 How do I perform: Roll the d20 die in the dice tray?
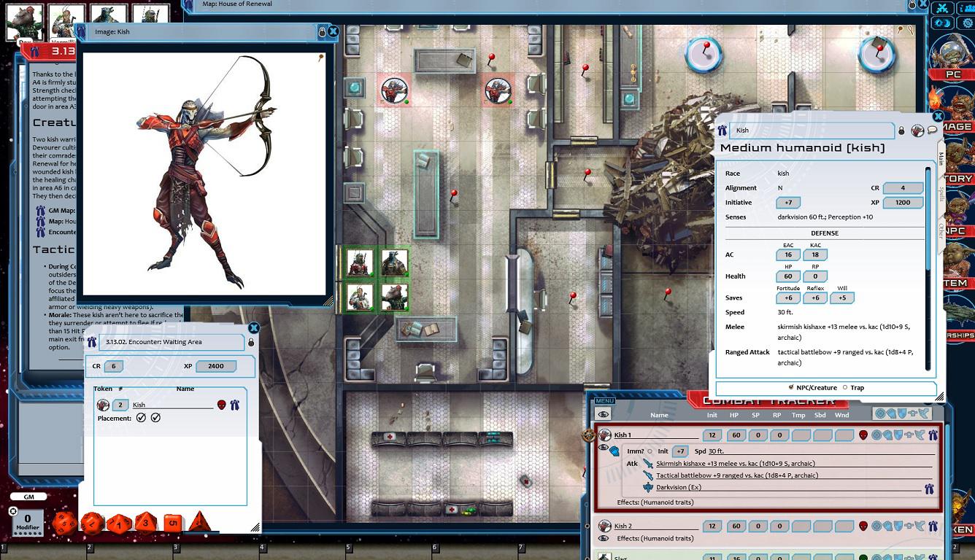[66, 523]
